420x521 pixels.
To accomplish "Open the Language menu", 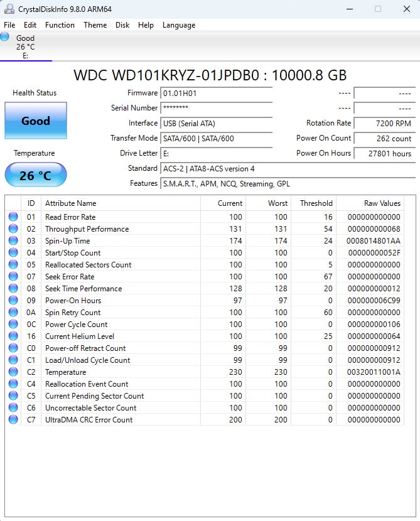I will 179,25.
